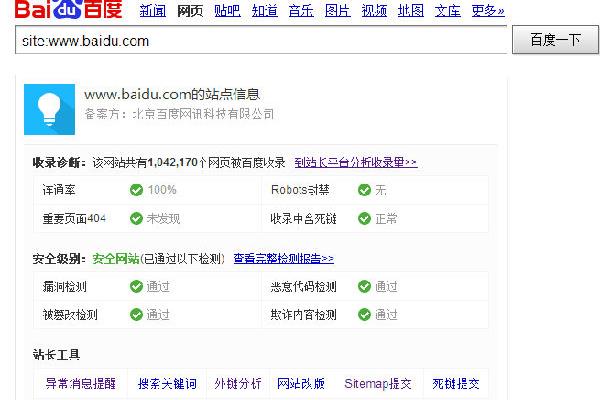
Task: Open the 视频 video tab
Action: (x=374, y=10)
